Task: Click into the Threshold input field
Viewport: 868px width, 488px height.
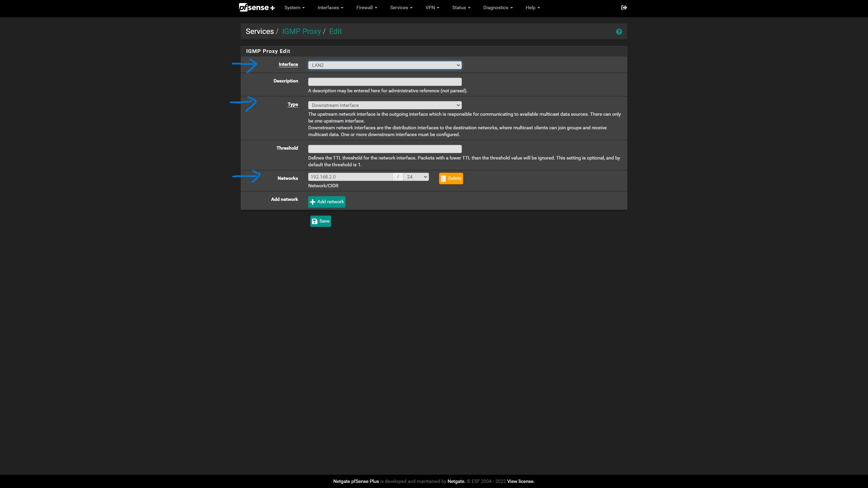Action: pos(384,149)
